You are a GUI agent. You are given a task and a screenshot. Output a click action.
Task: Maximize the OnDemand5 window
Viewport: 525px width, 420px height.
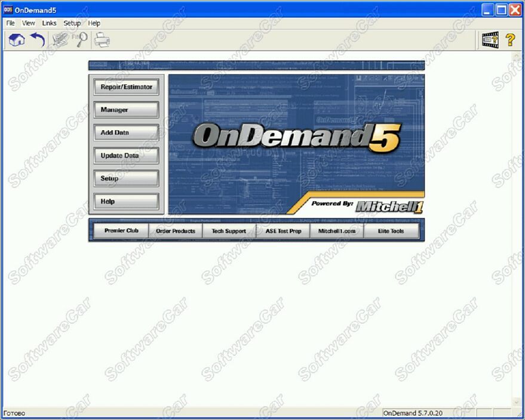(x=502, y=9)
